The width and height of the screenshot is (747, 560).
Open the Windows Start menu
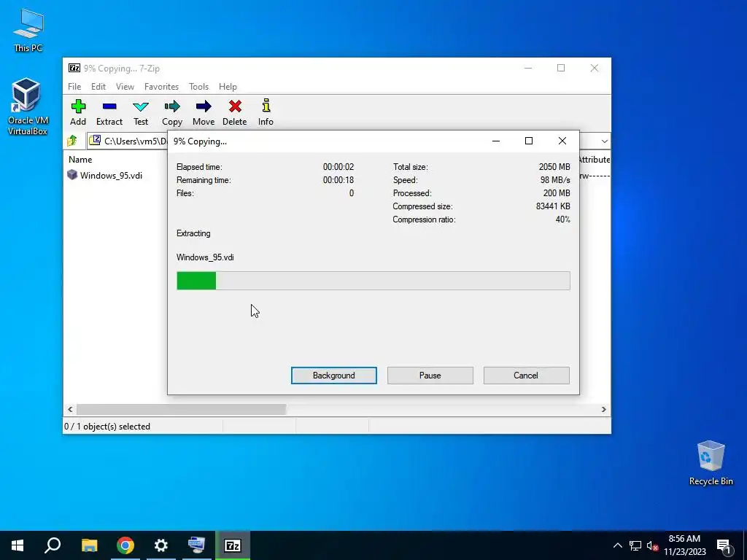pos(18,545)
